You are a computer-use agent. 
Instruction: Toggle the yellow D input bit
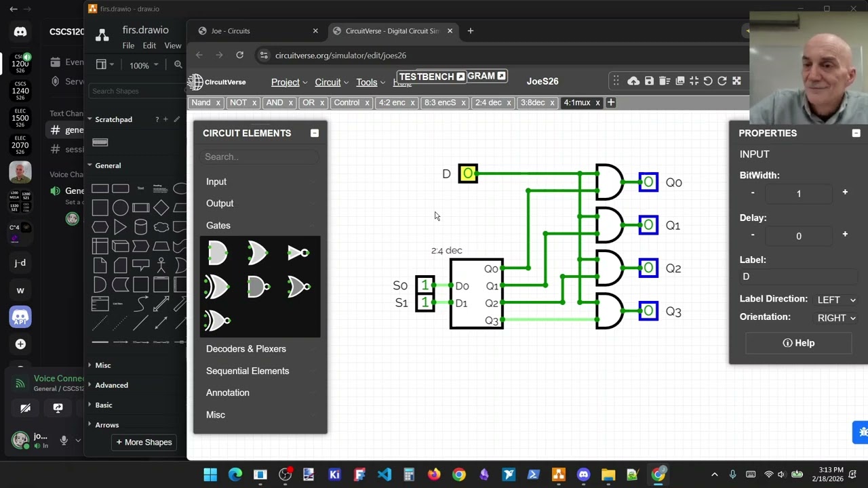coord(468,174)
